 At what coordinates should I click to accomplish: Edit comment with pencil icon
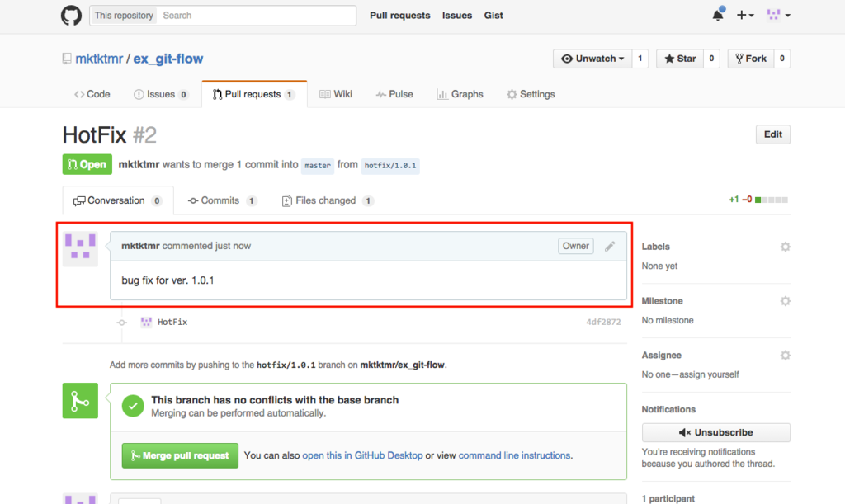(610, 246)
